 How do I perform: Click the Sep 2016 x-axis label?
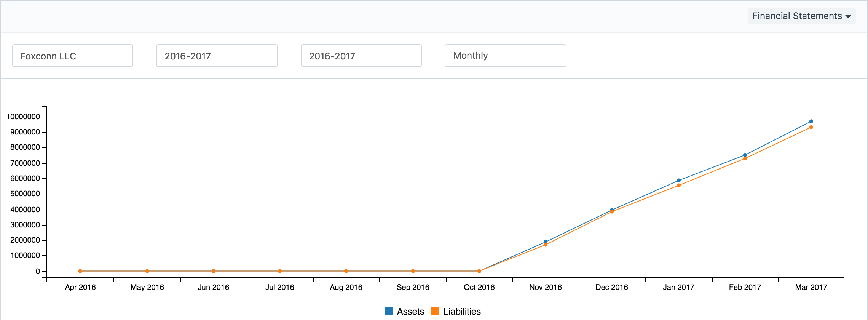413,287
